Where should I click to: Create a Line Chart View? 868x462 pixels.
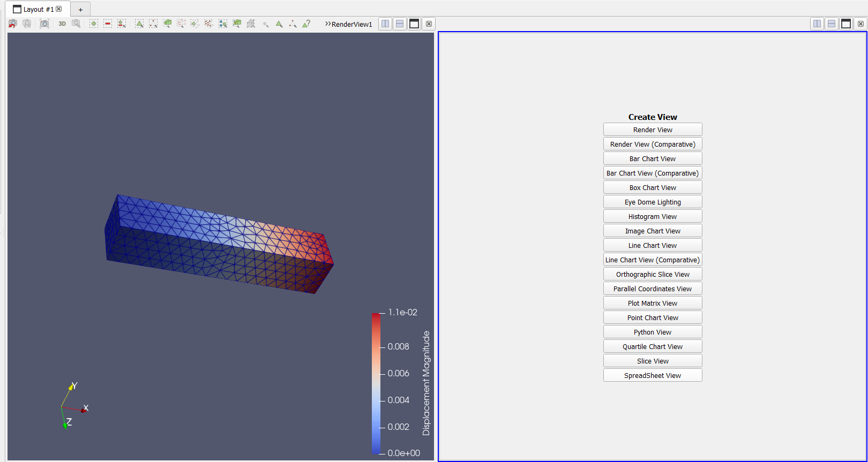(x=653, y=245)
